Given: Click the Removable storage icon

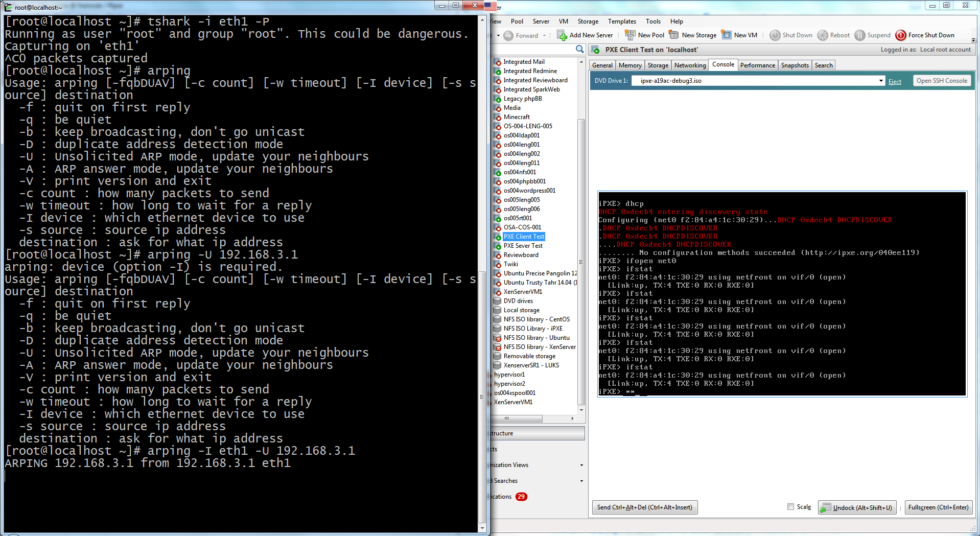Looking at the screenshot, I should pos(497,356).
